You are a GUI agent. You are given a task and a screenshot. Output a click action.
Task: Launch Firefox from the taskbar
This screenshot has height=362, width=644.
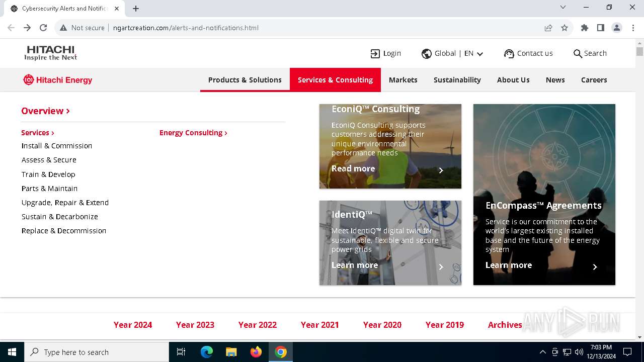pyautogui.click(x=256, y=352)
